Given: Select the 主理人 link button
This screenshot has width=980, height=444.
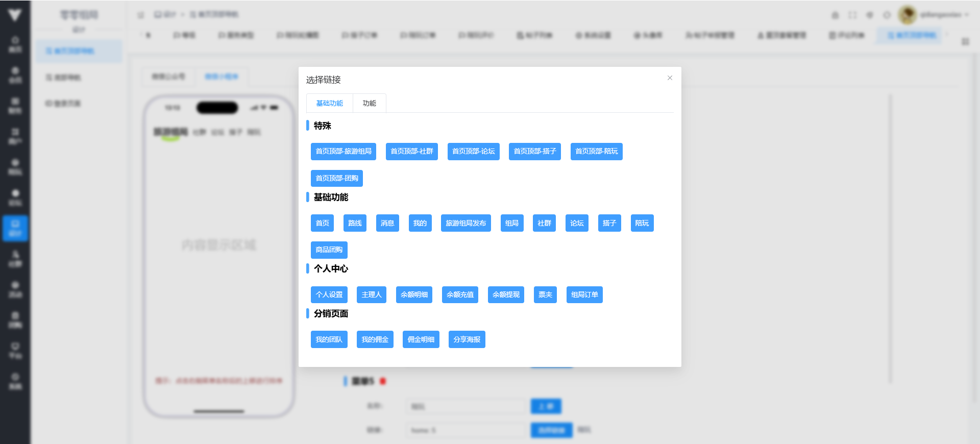Looking at the screenshot, I should (371, 295).
